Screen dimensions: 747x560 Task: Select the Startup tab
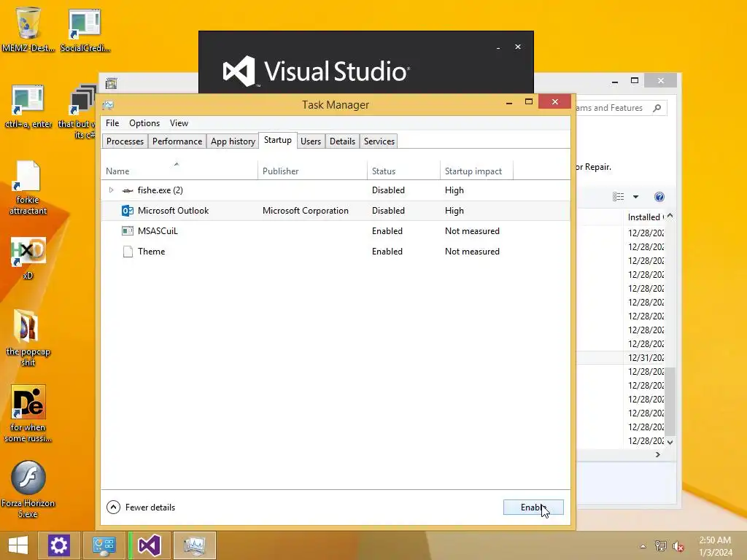click(278, 140)
